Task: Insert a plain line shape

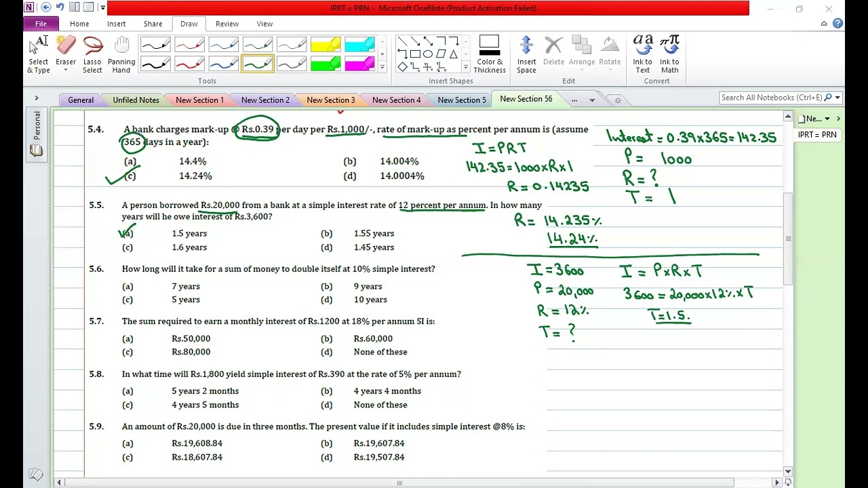Action: 402,41
